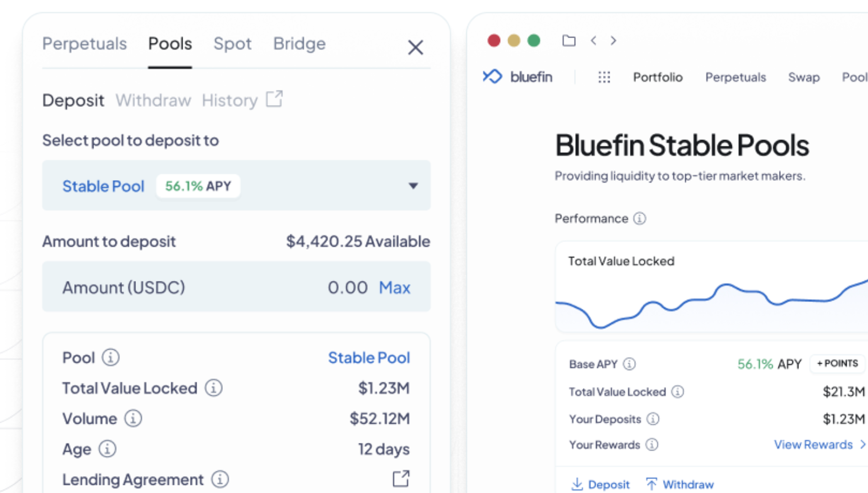Click info icon next to Volume
This screenshot has height=493, width=868.
[x=133, y=418]
